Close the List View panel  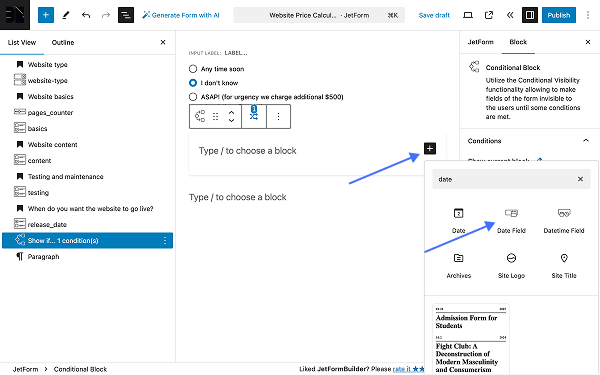[x=163, y=42]
